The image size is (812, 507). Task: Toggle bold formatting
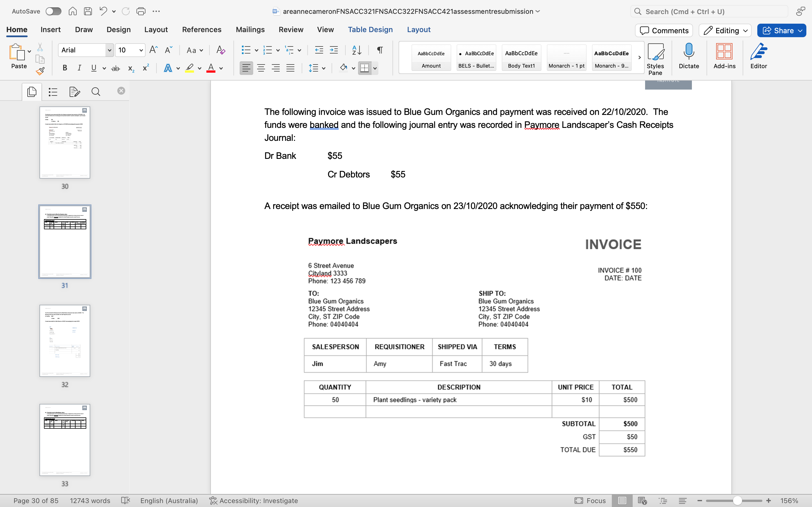point(65,68)
